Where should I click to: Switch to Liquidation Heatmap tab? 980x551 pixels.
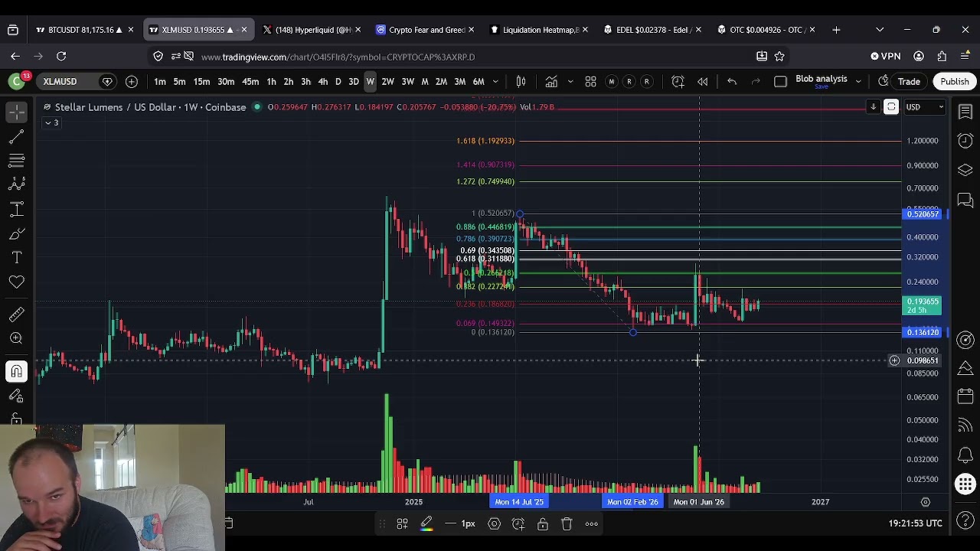tap(539, 30)
